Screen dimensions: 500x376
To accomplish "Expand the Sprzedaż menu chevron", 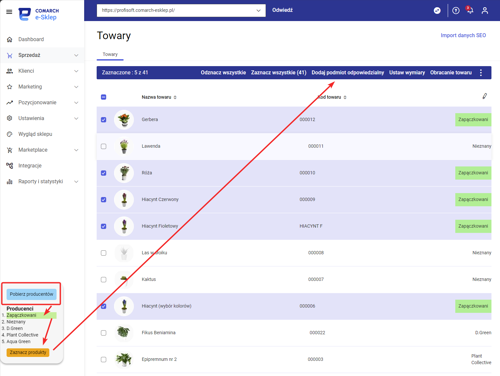I will 76,55.
